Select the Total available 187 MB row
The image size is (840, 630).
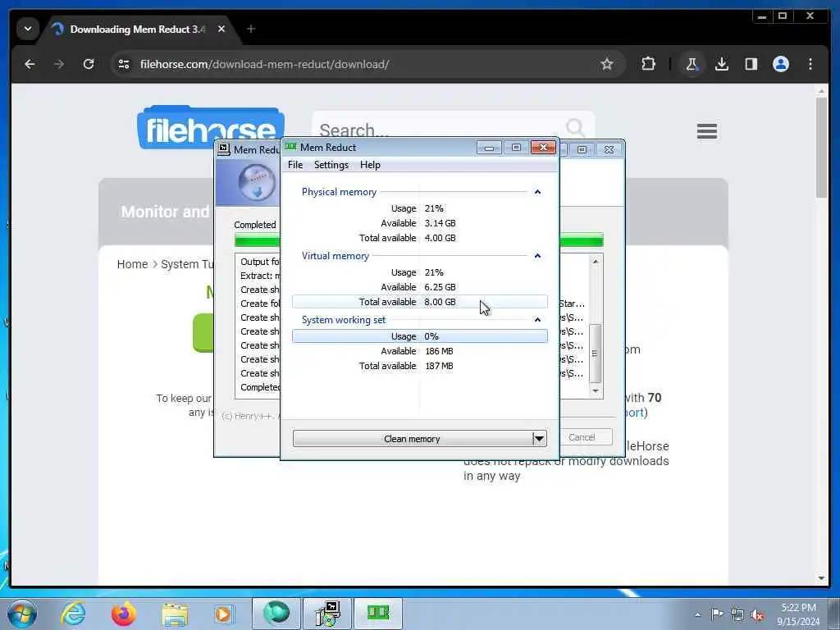(419, 366)
